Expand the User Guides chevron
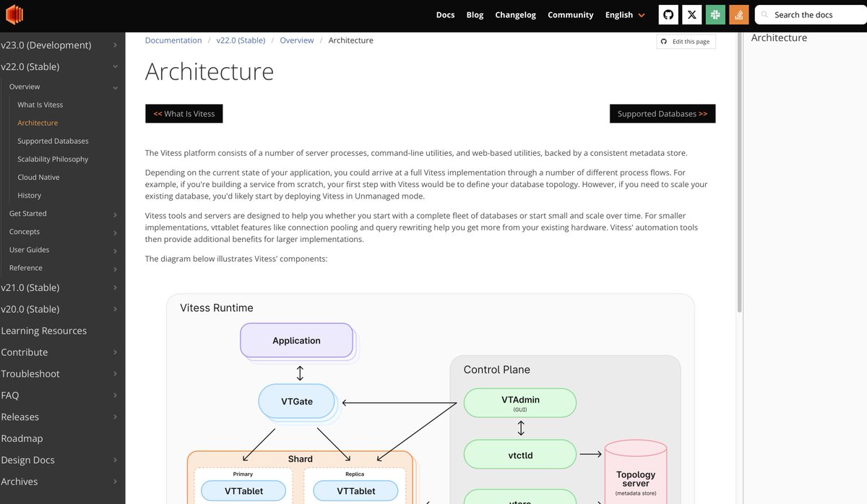 click(x=115, y=251)
